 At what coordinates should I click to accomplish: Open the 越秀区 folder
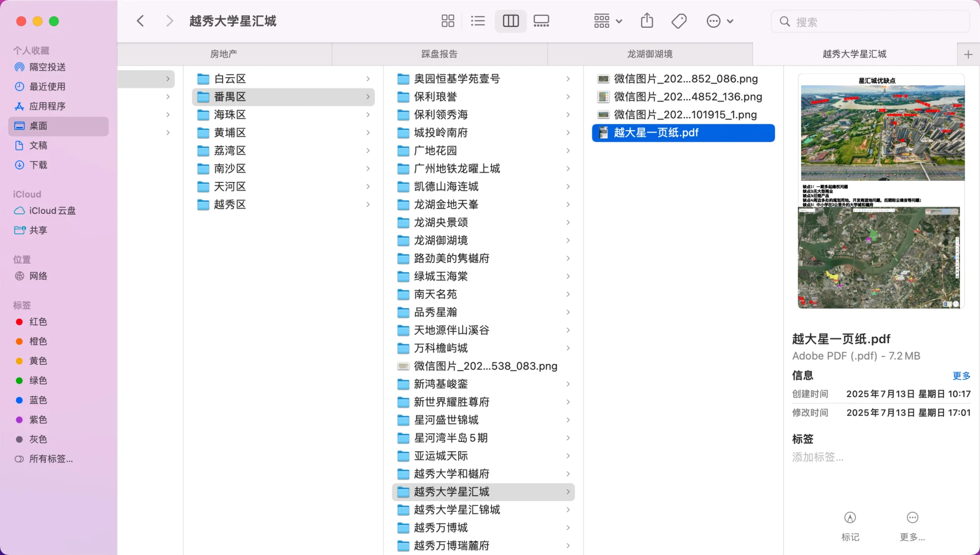(283, 205)
